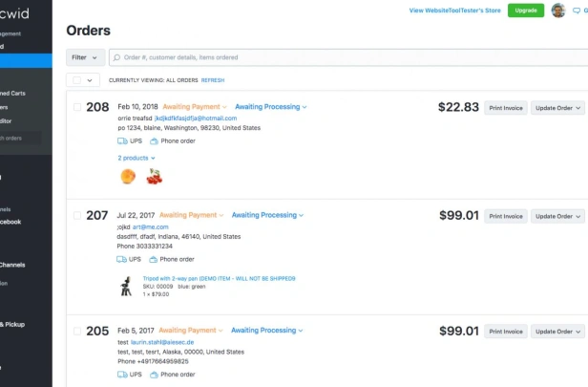The image size is (588, 387).
Task: Open the Filter dropdown
Action: pos(85,57)
